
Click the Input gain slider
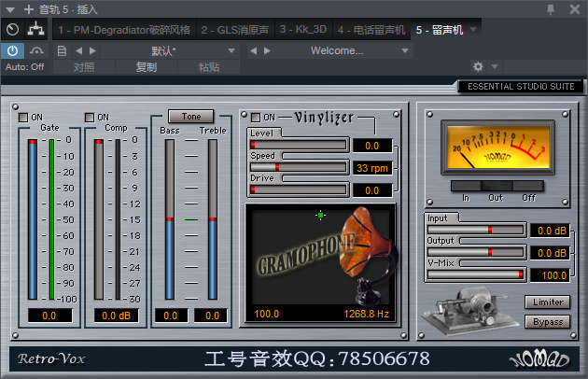point(476,230)
